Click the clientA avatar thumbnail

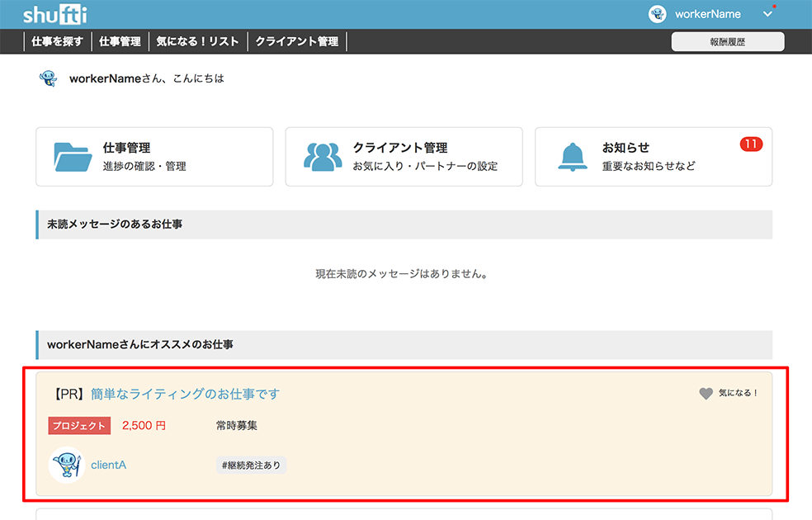67,465
